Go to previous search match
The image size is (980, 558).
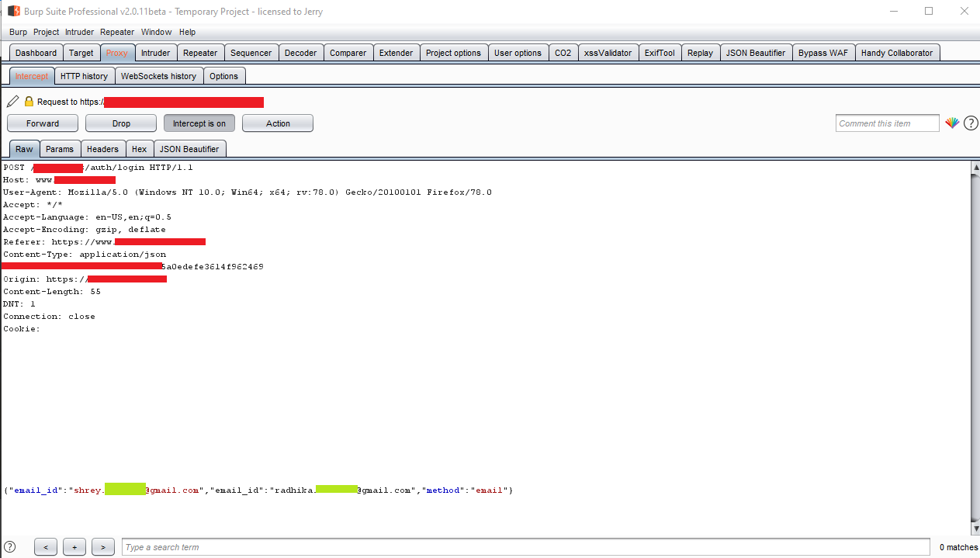tap(45, 547)
